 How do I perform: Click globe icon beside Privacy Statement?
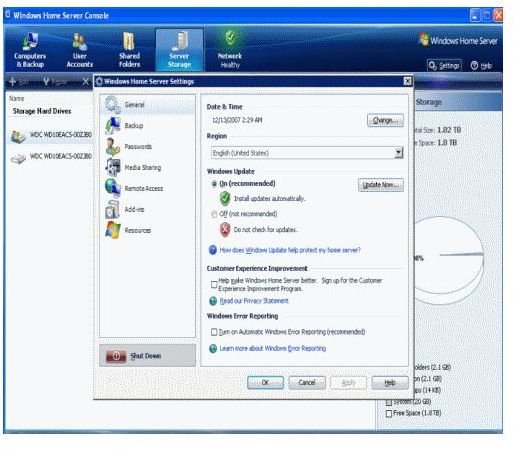[213, 301]
